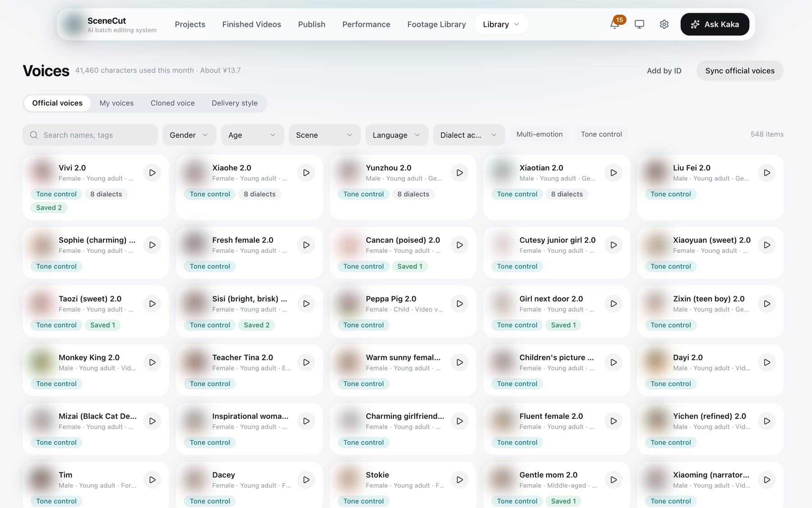Go to Projects in top navigation
The height and width of the screenshot is (508, 812).
[x=190, y=24]
